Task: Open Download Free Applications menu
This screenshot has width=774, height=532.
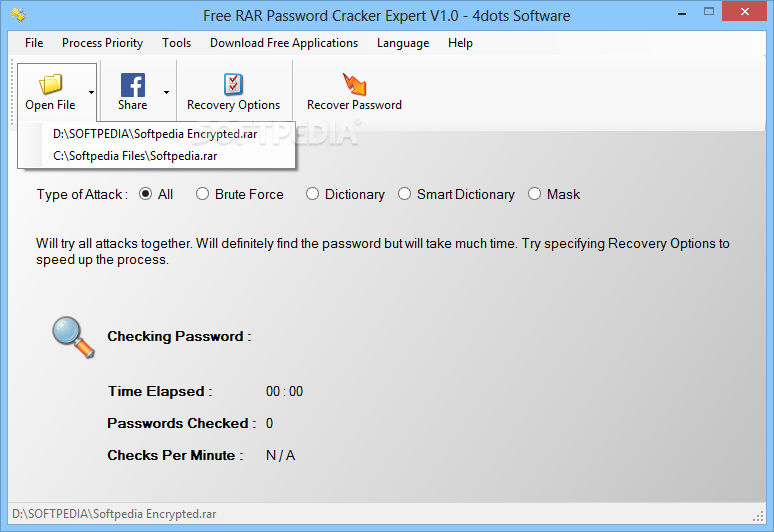Action: coord(284,43)
